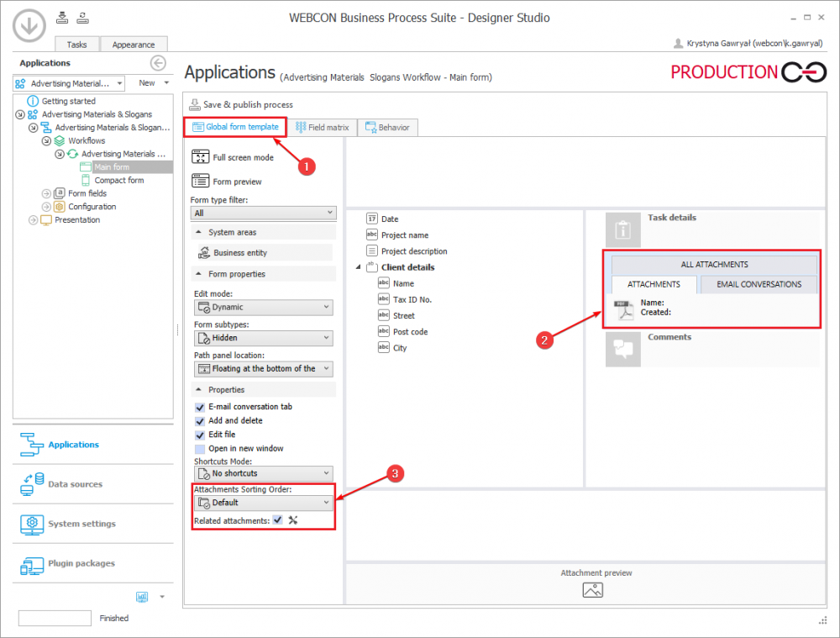This screenshot has height=638, width=840.
Task: Open the System settings section icon
Action: (x=32, y=524)
